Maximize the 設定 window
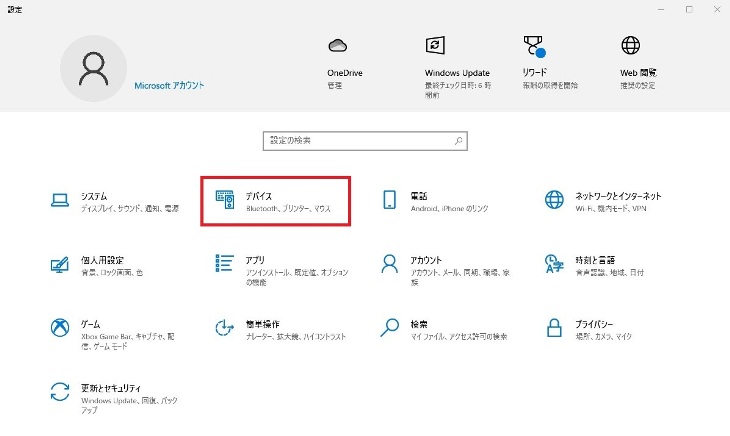Screen dimensions: 730x436 point(689,9)
